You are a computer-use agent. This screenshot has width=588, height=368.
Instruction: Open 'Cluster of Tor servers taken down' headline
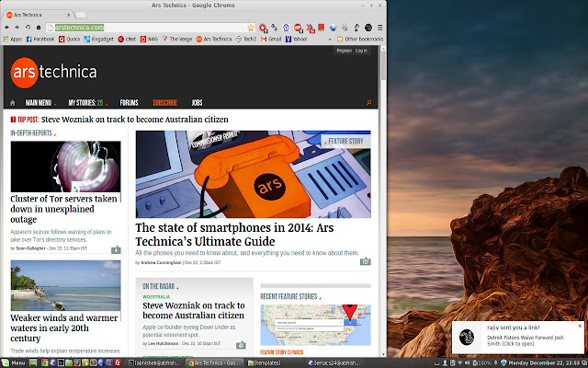[63, 209]
